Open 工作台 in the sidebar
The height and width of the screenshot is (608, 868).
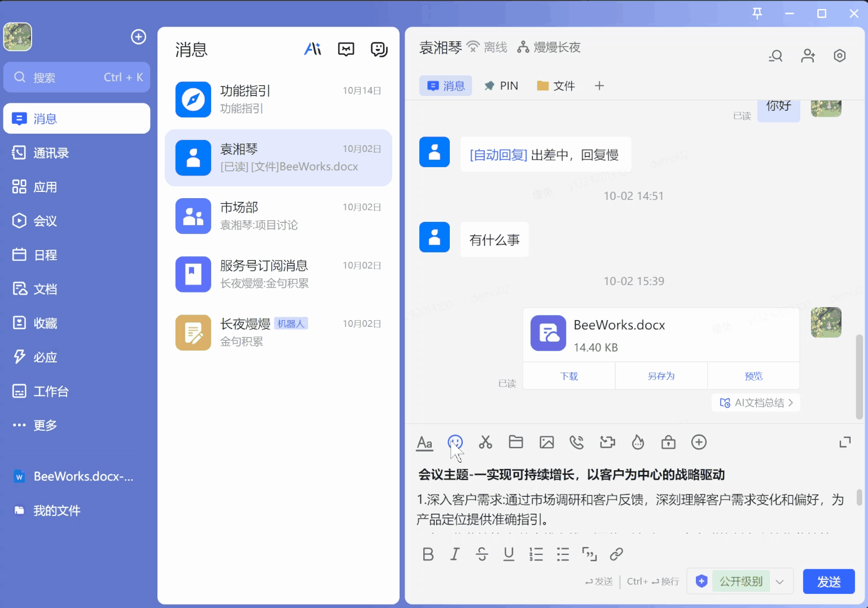(77, 391)
